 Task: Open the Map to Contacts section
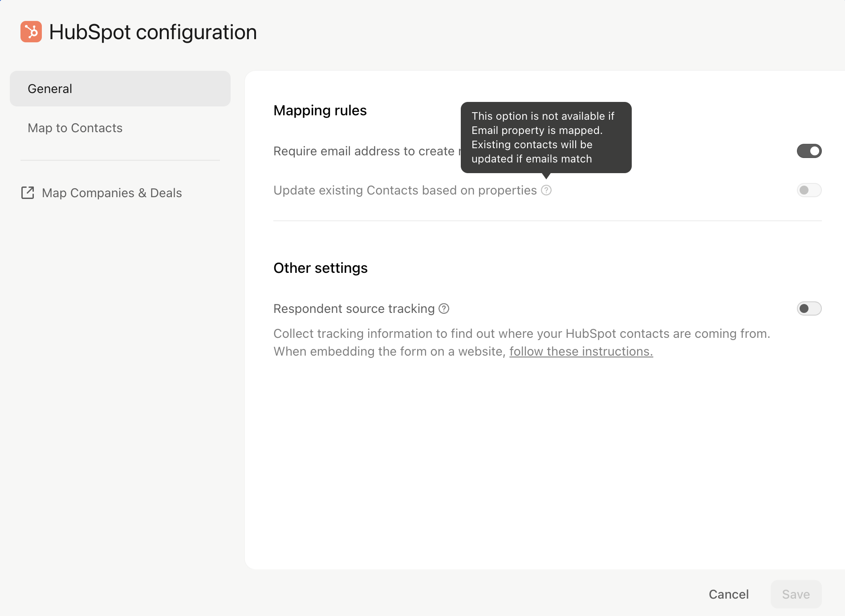pyautogui.click(x=75, y=128)
